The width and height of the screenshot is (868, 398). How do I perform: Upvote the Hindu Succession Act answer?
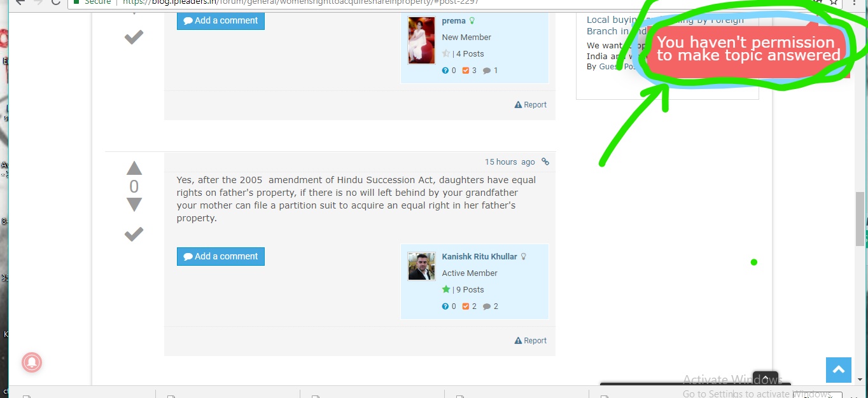pos(134,168)
